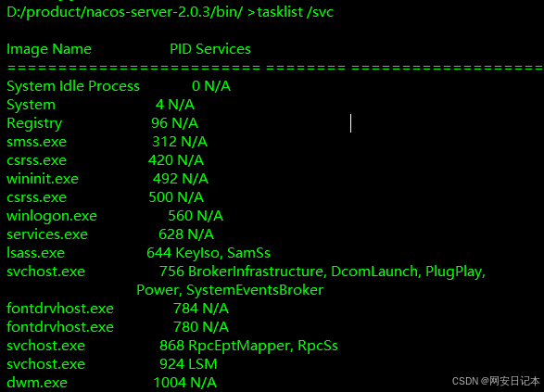The image size is (544, 392).
Task: Select the services.exe line
Action: (110, 234)
